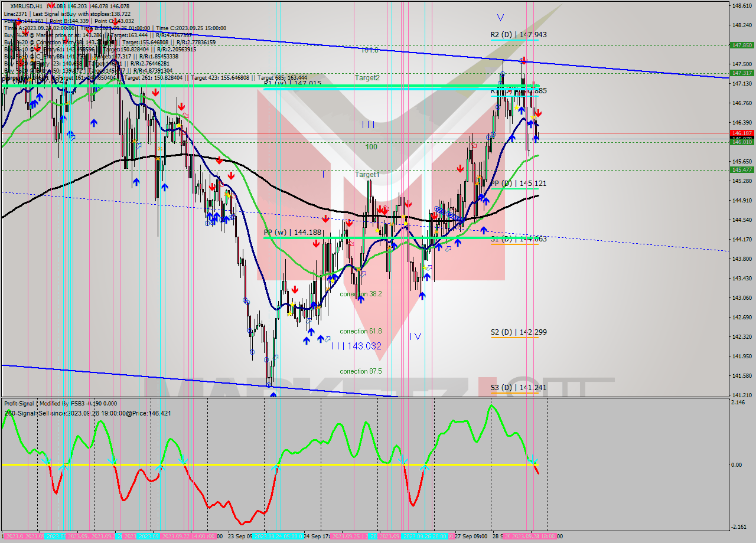Click the correction 38.2 Fibonacci label
Image resolution: width=756 pixels, height=543 pixels.
pyautogui.click(x=360, y=294)
